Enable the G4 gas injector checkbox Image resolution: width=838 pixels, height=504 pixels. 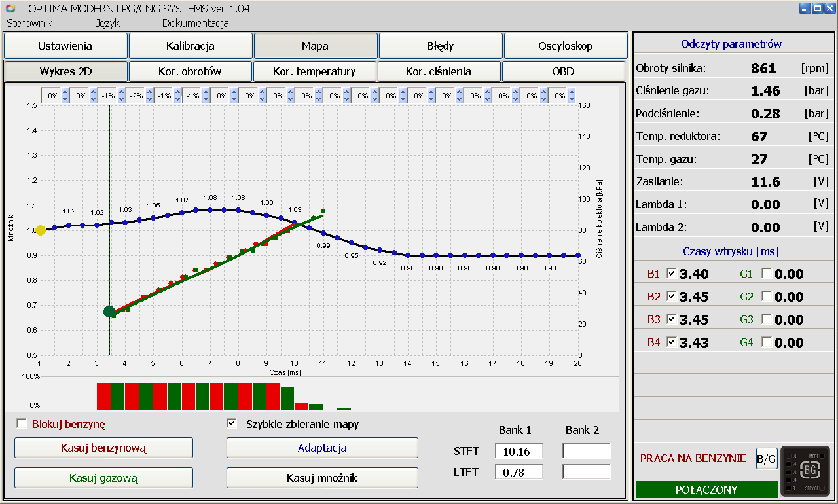pos(767,342)
